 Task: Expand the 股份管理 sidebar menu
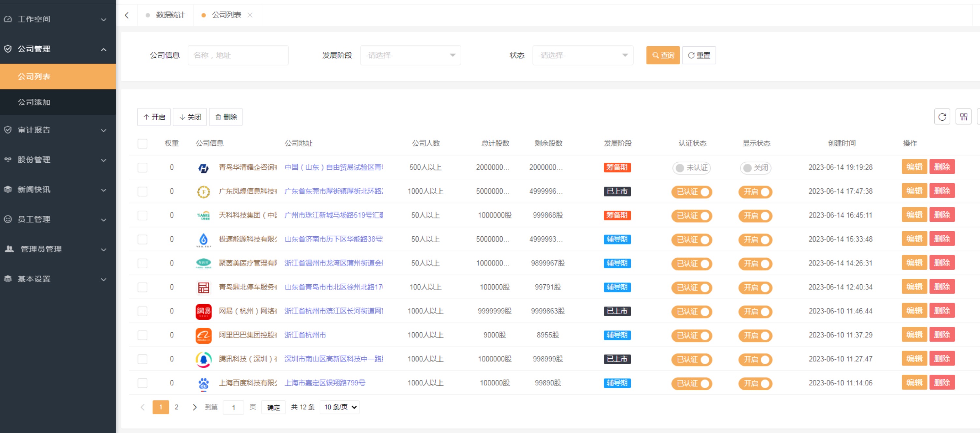click(58, 159)
